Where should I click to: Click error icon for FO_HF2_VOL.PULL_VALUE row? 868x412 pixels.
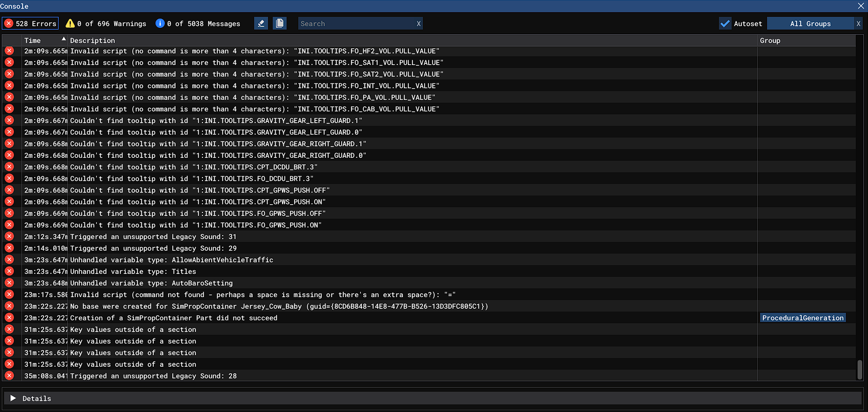point(9,50)
